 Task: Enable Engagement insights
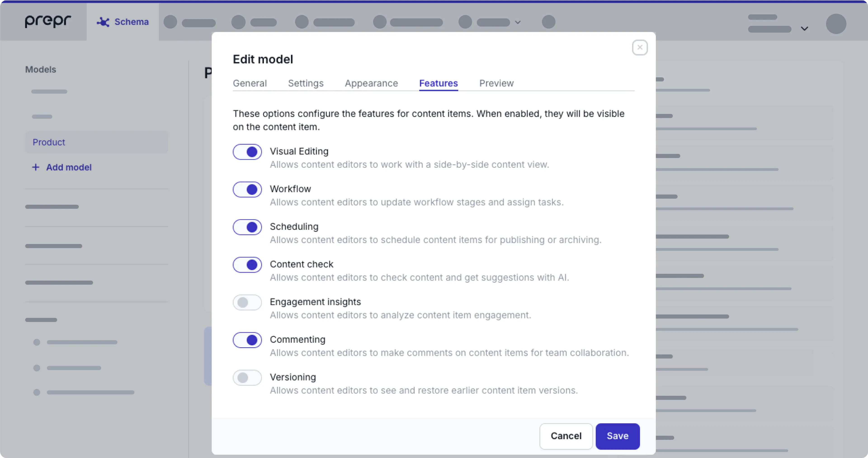(247, 302)
